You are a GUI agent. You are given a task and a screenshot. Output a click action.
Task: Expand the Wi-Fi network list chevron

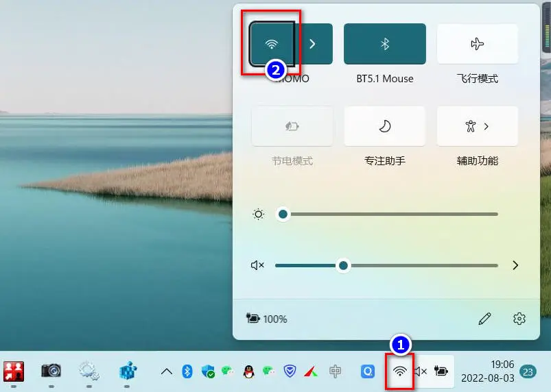[313, 44]
